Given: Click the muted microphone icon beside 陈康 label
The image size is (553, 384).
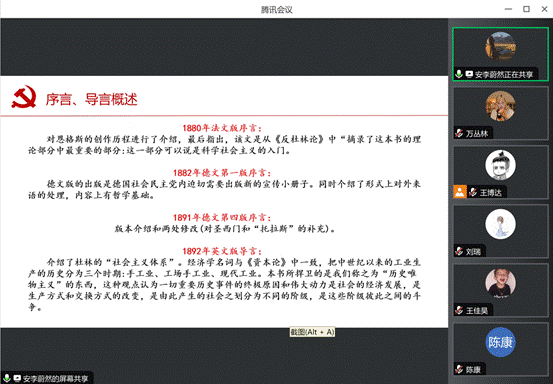Looking at the screenshot, I should tap(459, 369).
